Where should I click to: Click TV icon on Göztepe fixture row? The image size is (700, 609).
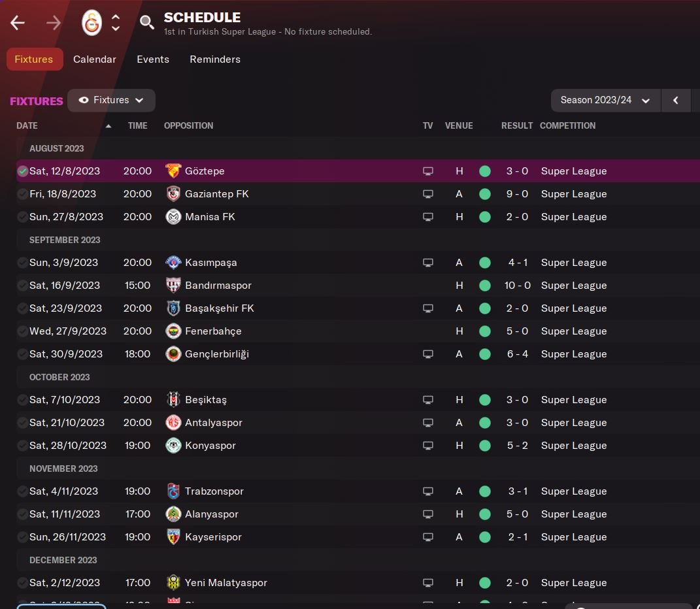coord(428,171)
